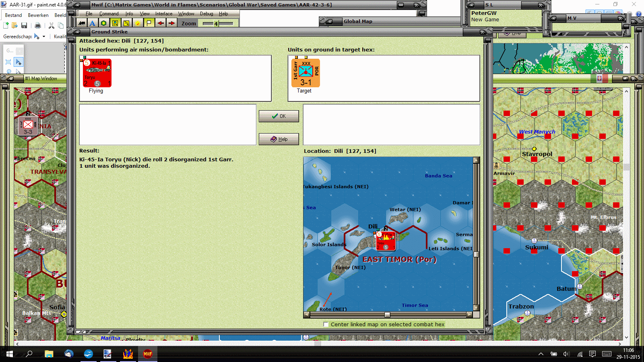Click Global Map scrollbar up arrow
644x362 pixels.
[626, 47]
